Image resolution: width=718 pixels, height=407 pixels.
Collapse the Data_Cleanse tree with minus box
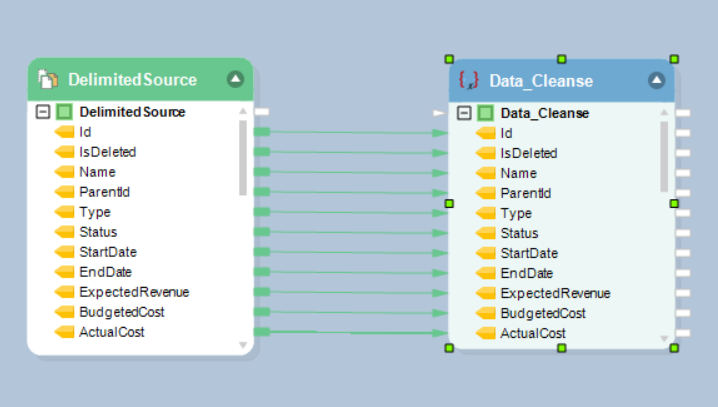coord(464,113)
